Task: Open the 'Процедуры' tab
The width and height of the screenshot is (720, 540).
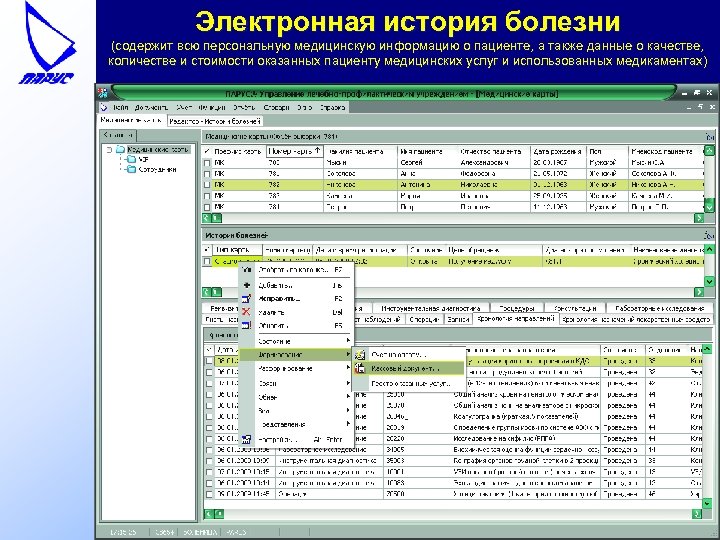Action: (517, 308)
